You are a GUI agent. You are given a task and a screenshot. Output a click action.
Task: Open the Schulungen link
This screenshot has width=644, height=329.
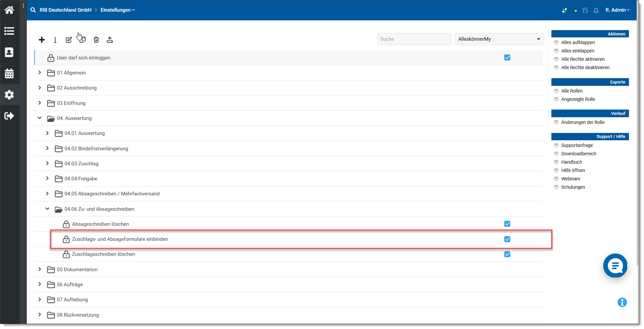[x=573, y=187]
